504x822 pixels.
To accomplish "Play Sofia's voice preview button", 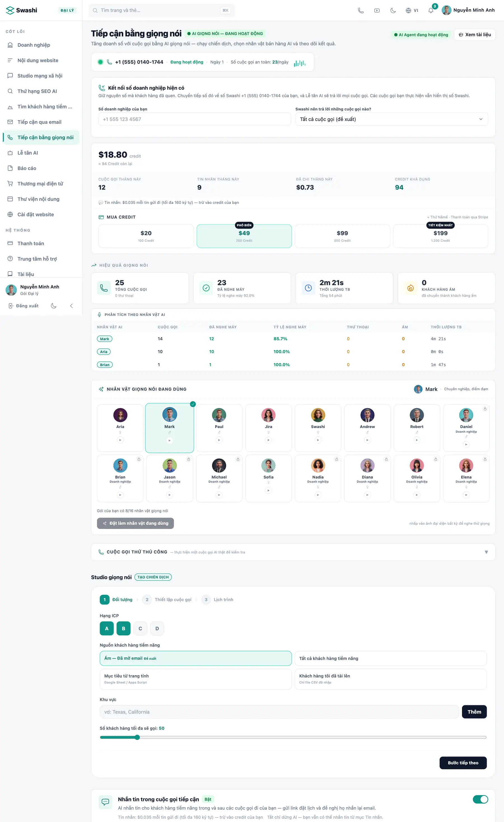I will pos(268,490).
